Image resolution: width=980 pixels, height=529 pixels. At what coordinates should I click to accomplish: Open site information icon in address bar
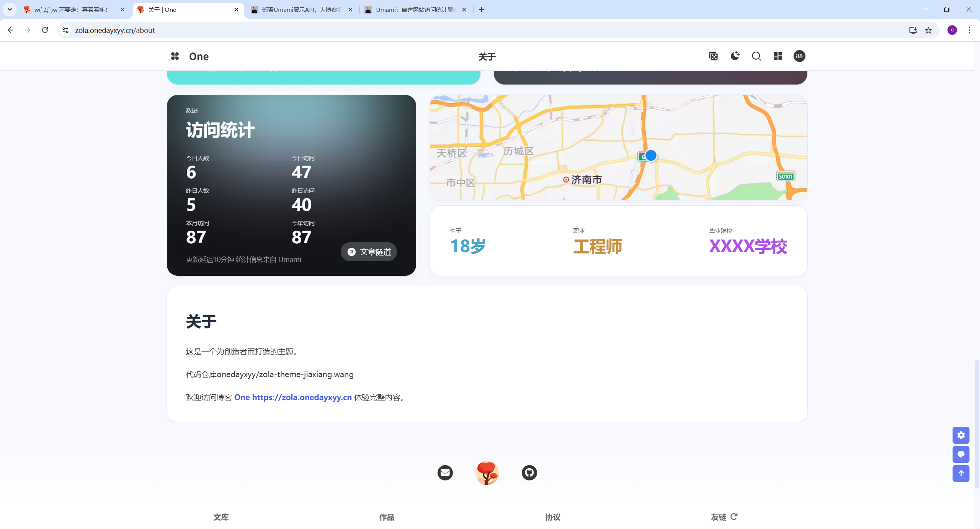pyautogui.click(x=65, y=30)
